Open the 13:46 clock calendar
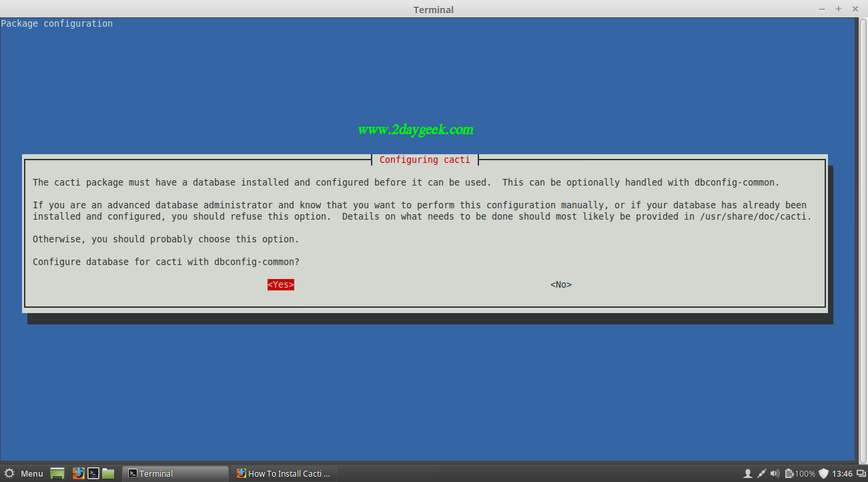 tap(842, 473)
